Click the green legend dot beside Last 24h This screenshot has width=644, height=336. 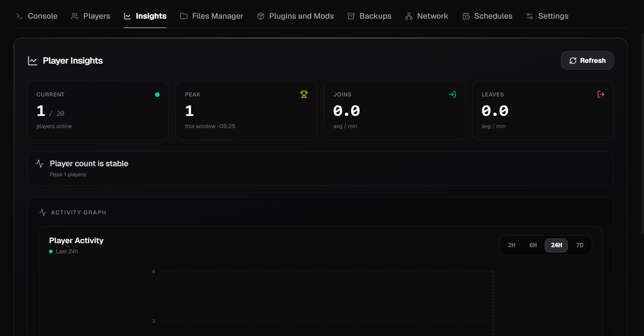[51, 252]
